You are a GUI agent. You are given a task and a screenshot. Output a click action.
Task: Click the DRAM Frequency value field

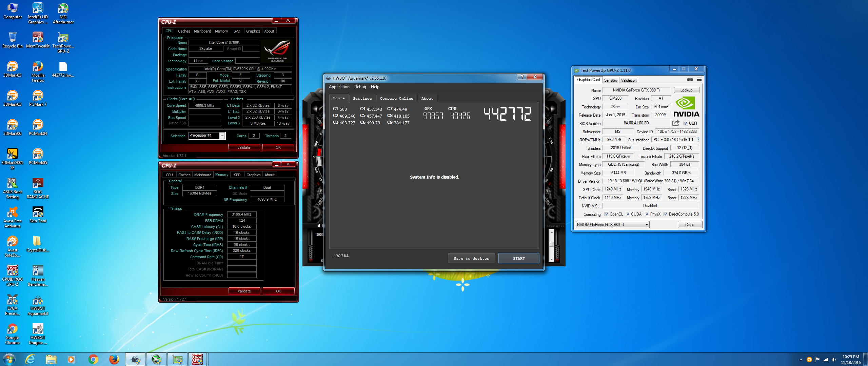(x=241, y=215)
